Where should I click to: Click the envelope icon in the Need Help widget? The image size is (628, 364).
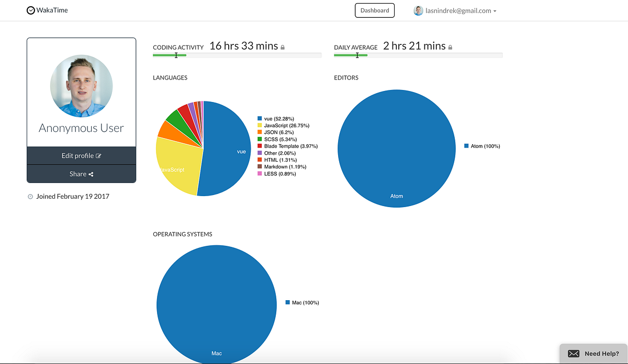574,354
